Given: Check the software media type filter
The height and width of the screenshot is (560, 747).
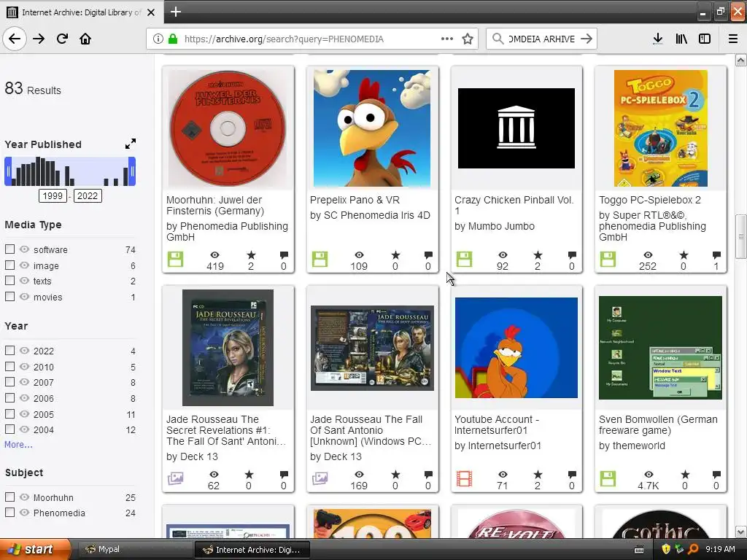Looking at the screenshot, I should pyautogui.click(x=9, y=249).
